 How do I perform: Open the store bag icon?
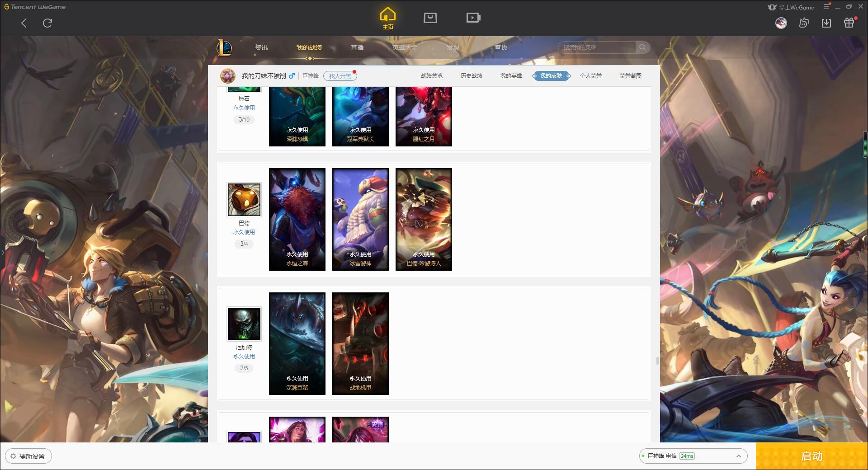[430, 18]
